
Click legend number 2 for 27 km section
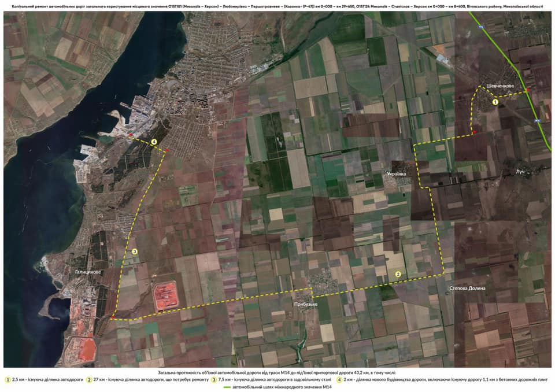90,380
